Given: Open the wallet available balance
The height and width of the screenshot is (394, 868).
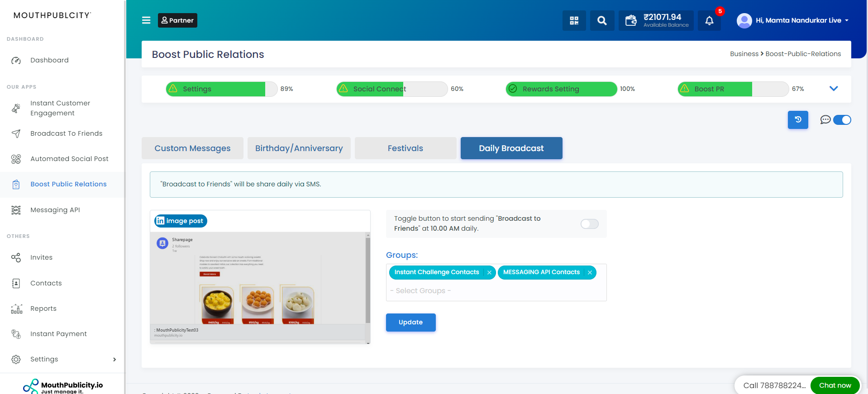Looking at the screenshot, I should pos(656,20).
